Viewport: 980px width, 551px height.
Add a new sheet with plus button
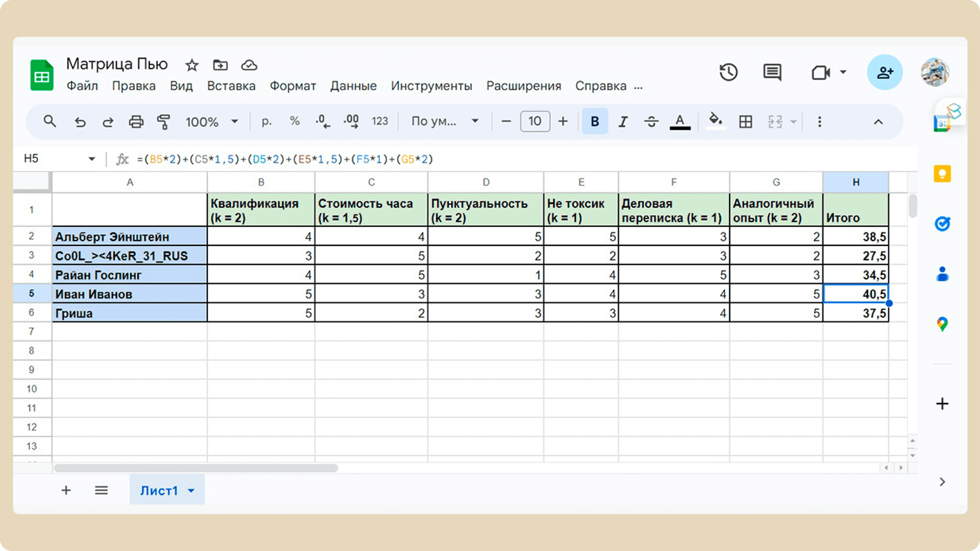click(66, 490)
